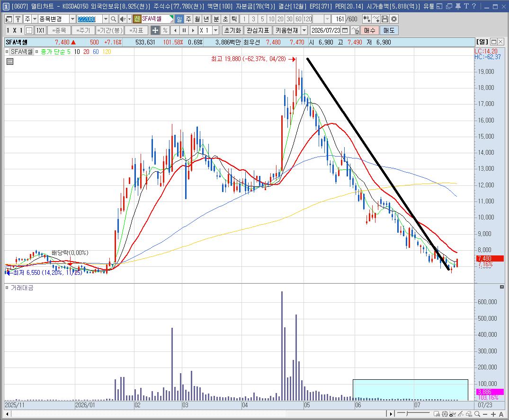
Task: Open the X 1 multiplier dropdown
Action: pyautogui.click(x=216, y=30)
